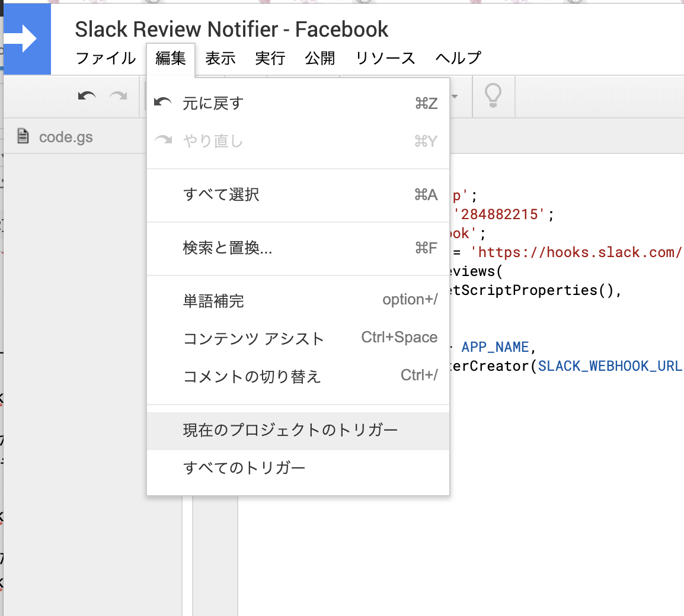The width and height of the screenshot is (684, 616).
Task: Open the ファイル menu
Action: coord(106,58)
